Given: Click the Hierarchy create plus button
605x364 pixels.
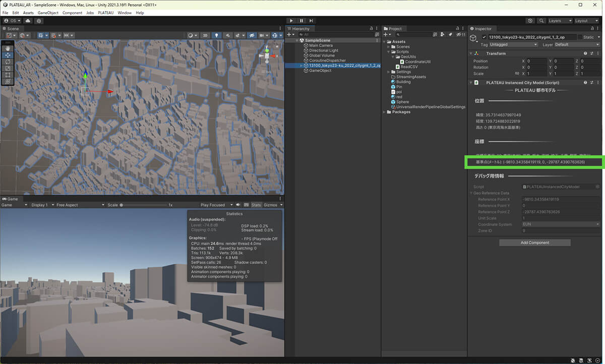Looking at the screenshot, I should coord(289,35).
